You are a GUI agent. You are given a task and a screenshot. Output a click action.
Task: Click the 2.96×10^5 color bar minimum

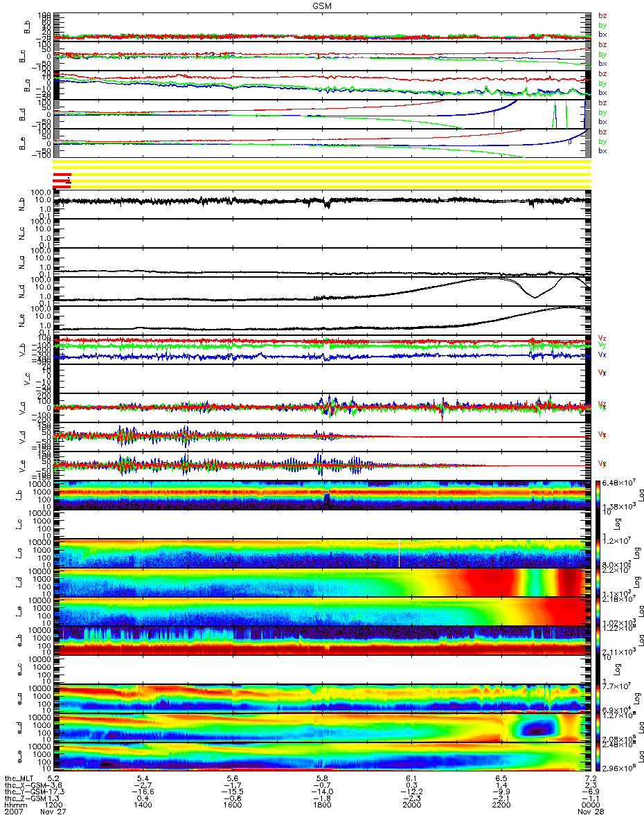pos(620,768)
